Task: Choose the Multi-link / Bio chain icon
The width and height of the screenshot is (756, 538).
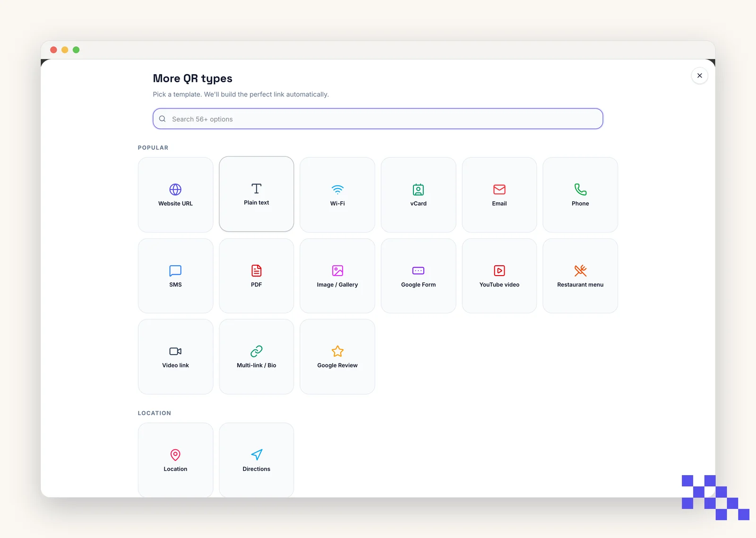Action: click(257, 351)
